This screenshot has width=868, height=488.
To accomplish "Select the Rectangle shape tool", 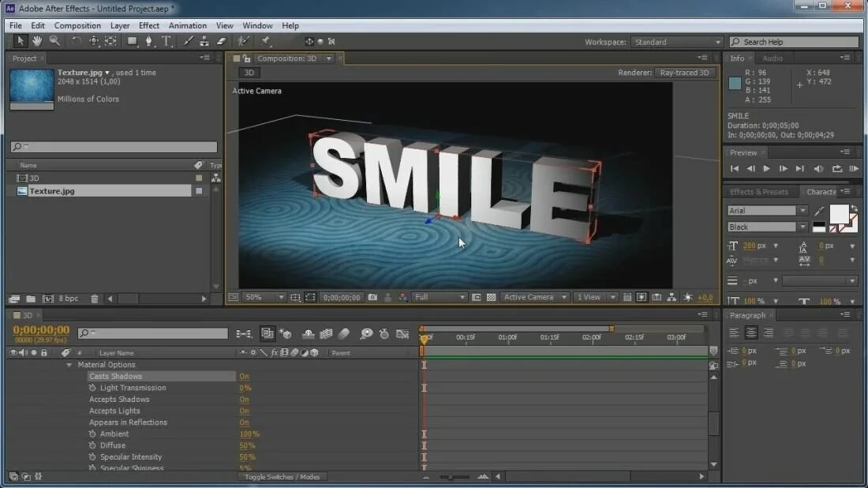I will [x=132, y=41].
